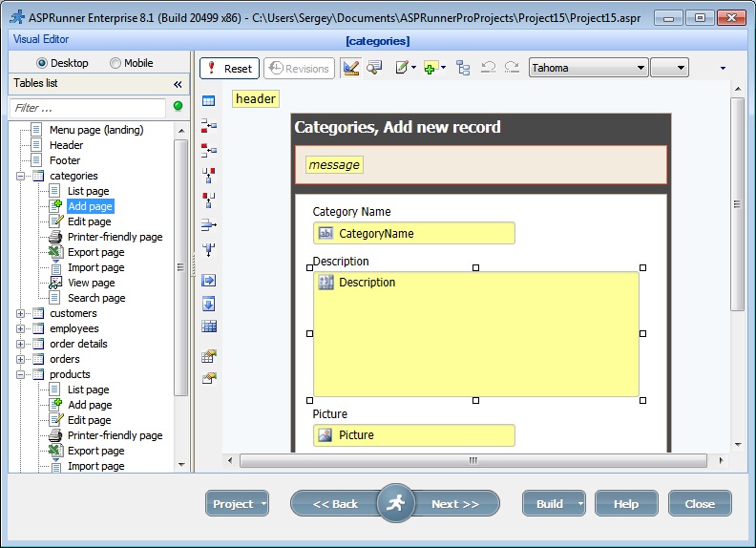Click the blue down-arrow icon in the left toolbar
The height and width of the screenshot is (548, 756).
[x=208, y=304]
